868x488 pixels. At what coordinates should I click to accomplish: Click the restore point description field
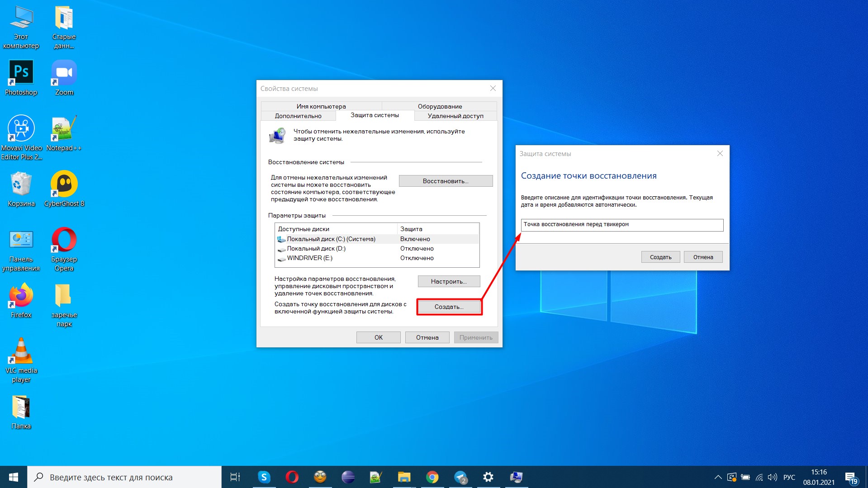622,225
